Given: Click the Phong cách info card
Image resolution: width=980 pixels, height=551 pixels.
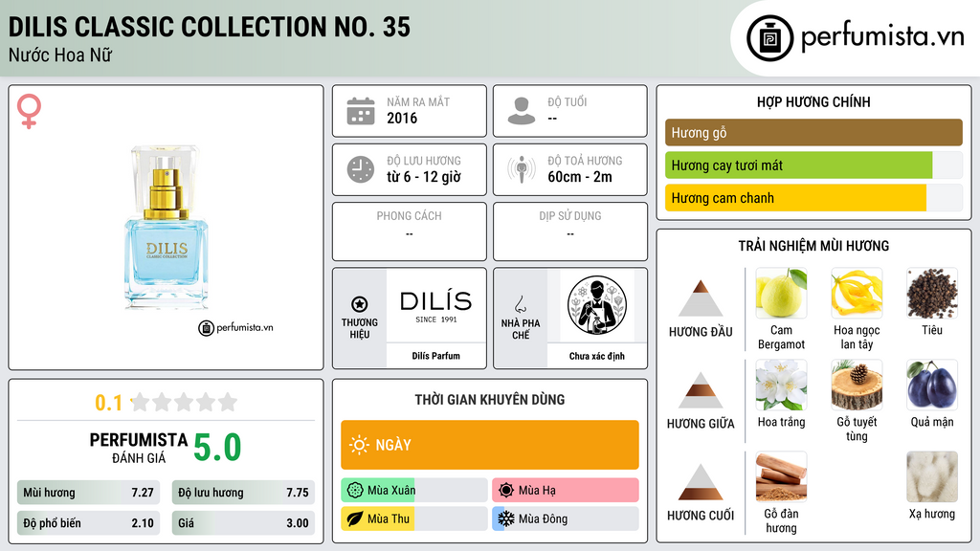Looking at the screenshot, I should pos(410,231).
